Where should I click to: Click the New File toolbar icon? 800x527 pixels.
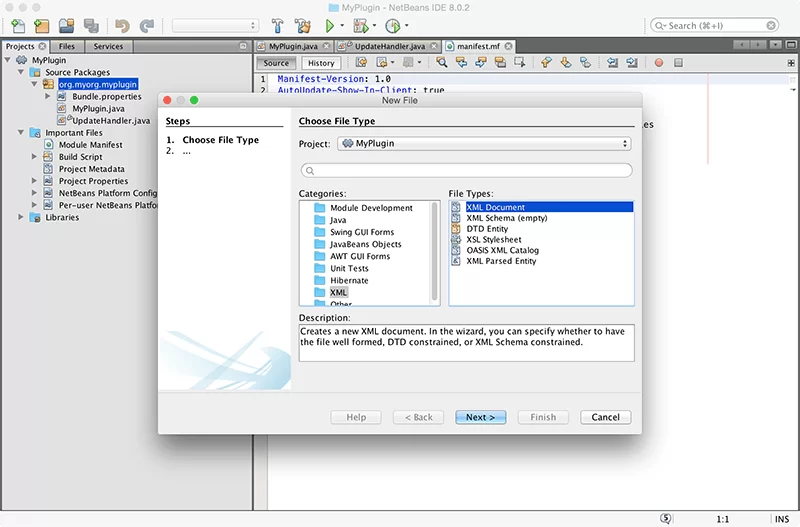[18, 26]
